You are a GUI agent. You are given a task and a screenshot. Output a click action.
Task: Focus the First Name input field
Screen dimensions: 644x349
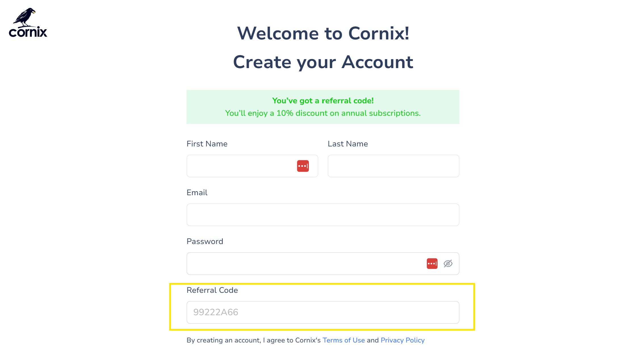click(x=252, y=166)
